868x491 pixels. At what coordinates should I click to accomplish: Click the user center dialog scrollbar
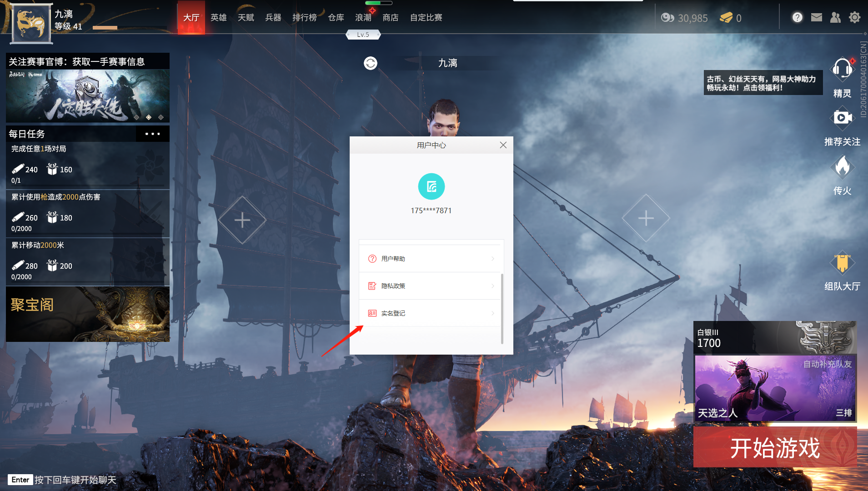[x=502, y=308]
